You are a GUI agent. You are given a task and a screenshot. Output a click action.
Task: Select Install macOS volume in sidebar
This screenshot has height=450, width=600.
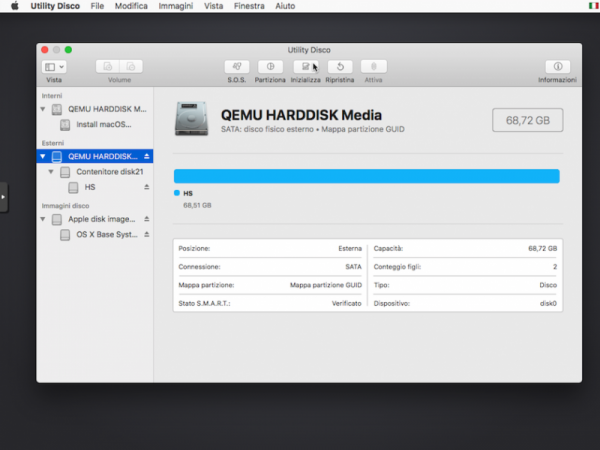point(103,125)
